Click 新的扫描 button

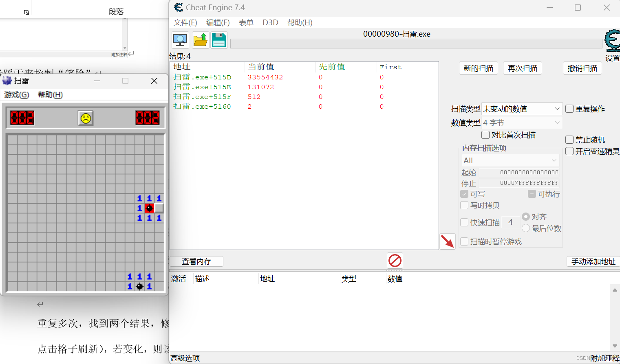(x=479, y=68)
